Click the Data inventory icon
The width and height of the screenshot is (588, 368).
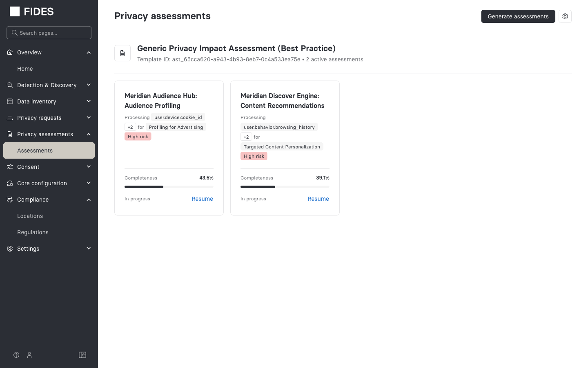9,101
